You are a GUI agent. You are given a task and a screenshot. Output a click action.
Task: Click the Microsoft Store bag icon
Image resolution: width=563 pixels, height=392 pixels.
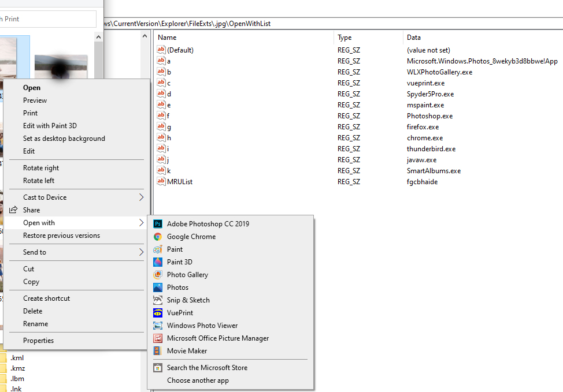[158, 368]
